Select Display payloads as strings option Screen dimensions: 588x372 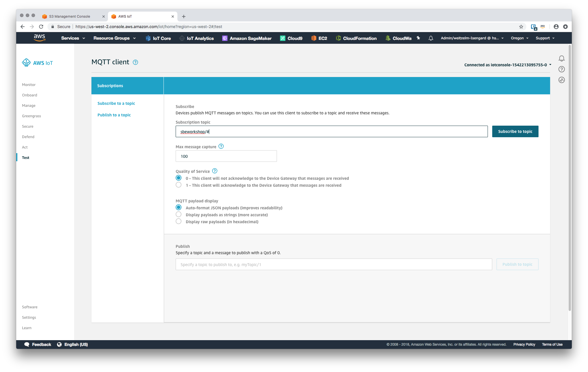pyautogui.click(x=179, y=215)
